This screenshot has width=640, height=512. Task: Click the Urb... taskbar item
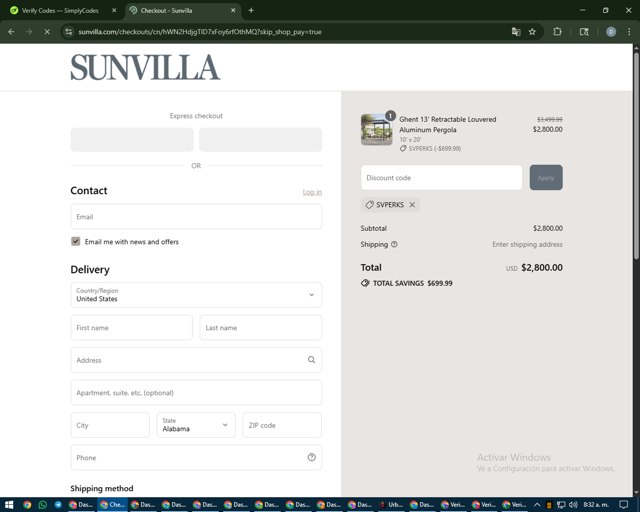[x=391, y=505]
